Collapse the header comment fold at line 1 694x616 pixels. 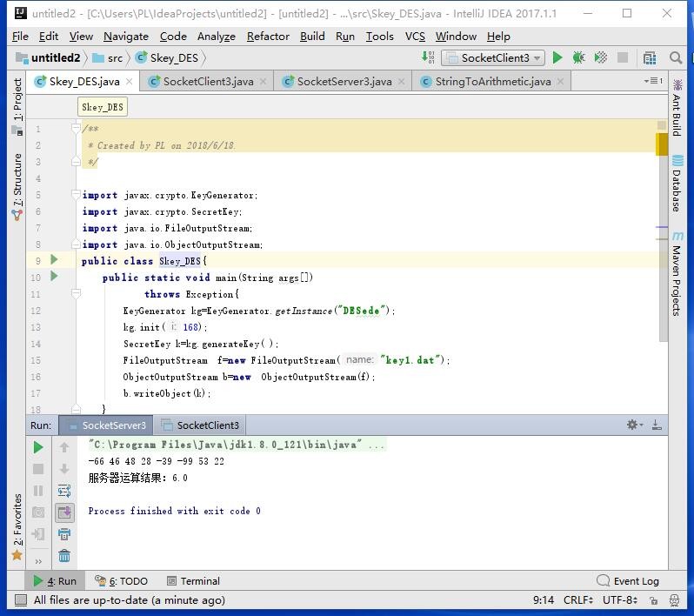(76, 129)
